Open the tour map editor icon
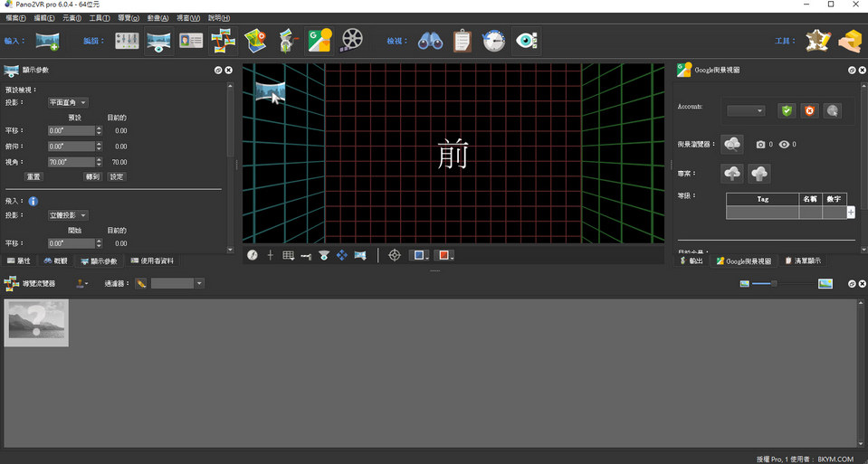Screen dimensions: 868x464 tap(255, 41)
